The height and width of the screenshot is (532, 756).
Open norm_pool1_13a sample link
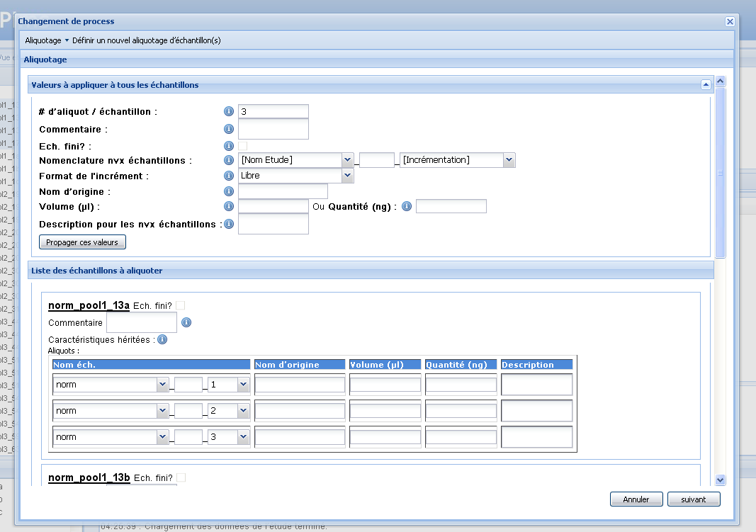coord(89,305)
